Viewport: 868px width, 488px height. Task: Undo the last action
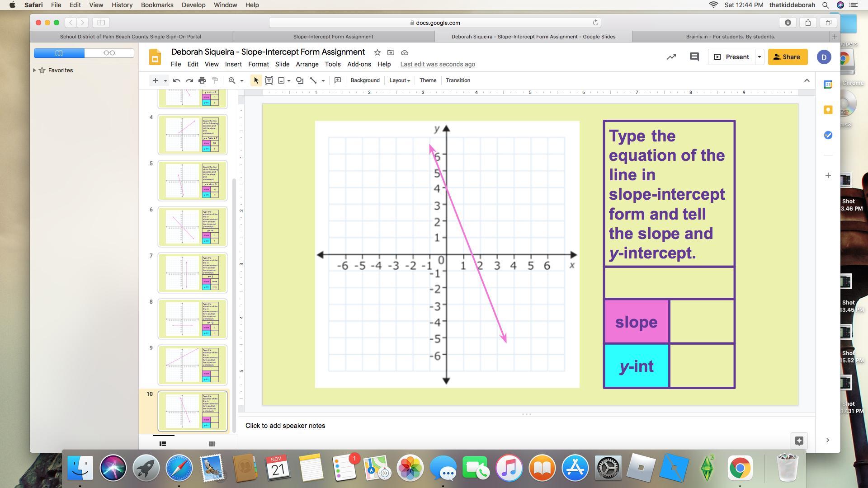point(177,80)
